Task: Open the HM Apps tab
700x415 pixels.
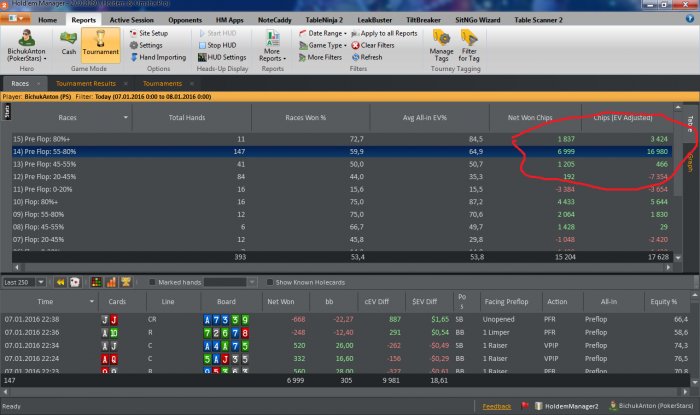Action: 229,20
